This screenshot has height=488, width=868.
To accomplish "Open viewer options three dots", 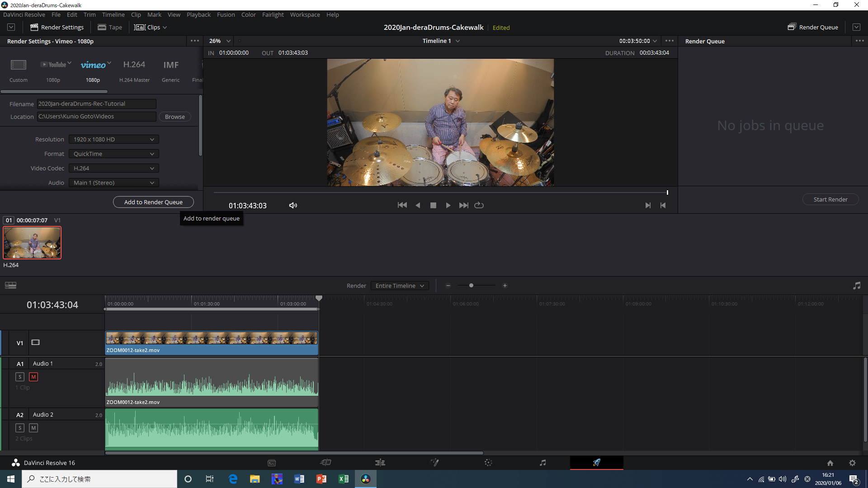I will pos(670,41).
